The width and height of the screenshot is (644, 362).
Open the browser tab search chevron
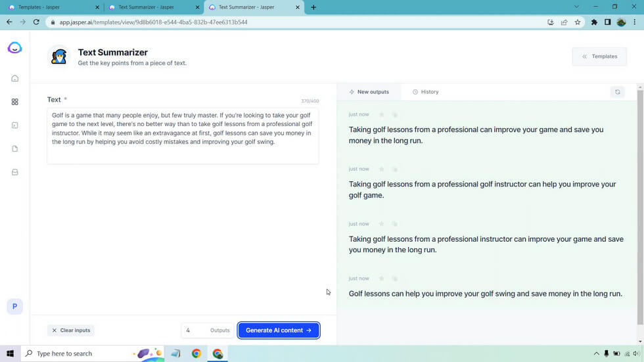pos(576,7)
